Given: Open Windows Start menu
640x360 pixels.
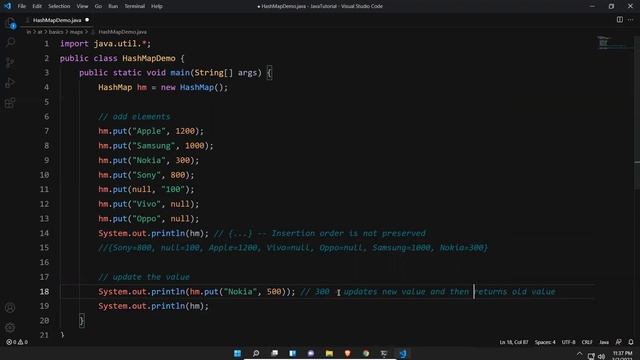Looking at the screenshot, I should click(237, 353).
